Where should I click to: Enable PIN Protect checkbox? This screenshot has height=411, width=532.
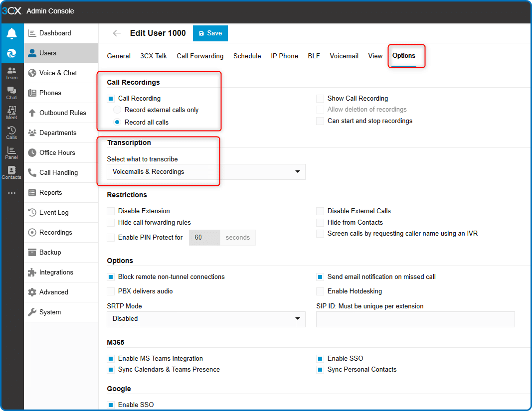coord(111,238)
